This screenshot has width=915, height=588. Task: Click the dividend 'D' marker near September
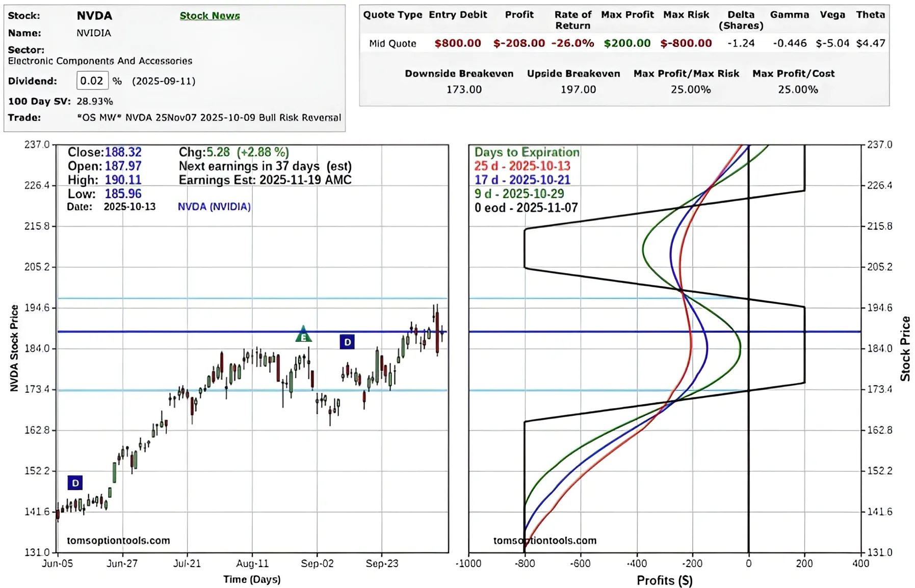[x=347, y=342]
